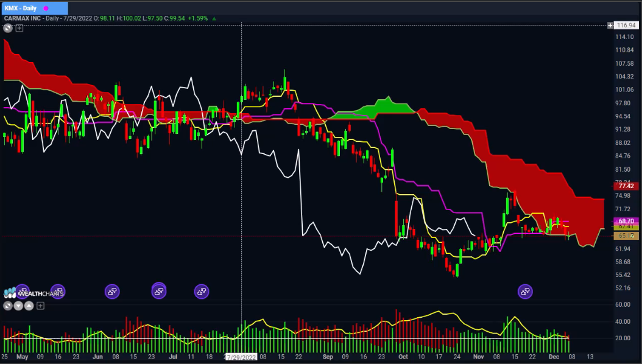The height and width of the screenshot is (364, 642).
Task: Click the open value 98.11
Action: pyautogui.click(x=108, y=18)
